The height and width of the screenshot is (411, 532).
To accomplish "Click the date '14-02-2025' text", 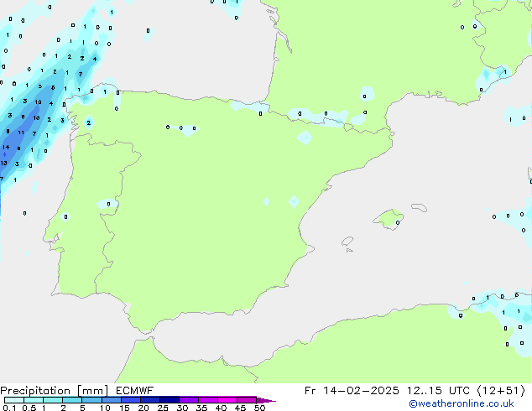I will [361, 391].
